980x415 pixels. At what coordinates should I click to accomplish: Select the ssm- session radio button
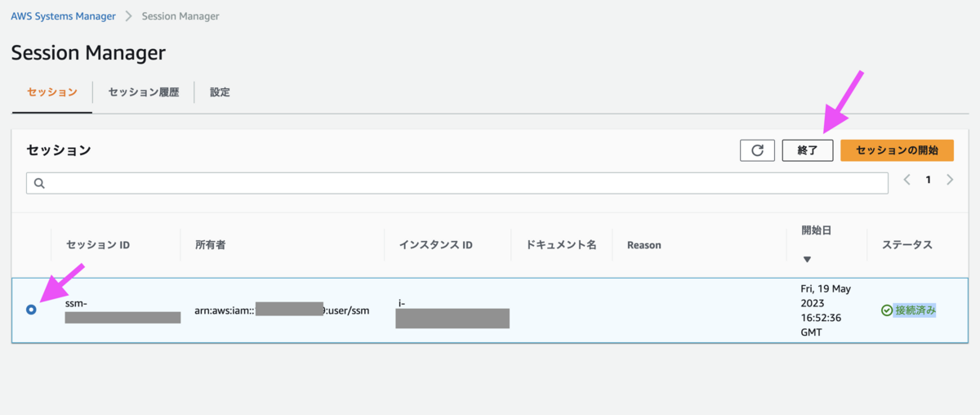coord(31,310)
